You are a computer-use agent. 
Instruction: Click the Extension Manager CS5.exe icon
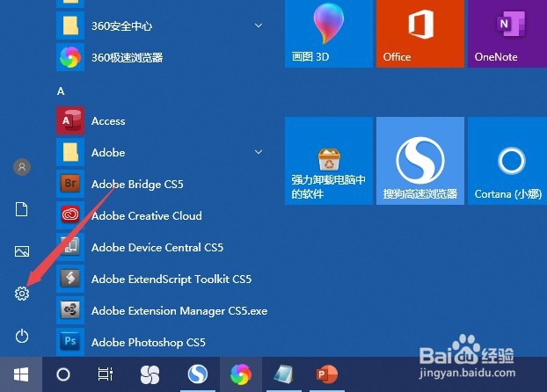pyautogui.click(x=70, y=310)
